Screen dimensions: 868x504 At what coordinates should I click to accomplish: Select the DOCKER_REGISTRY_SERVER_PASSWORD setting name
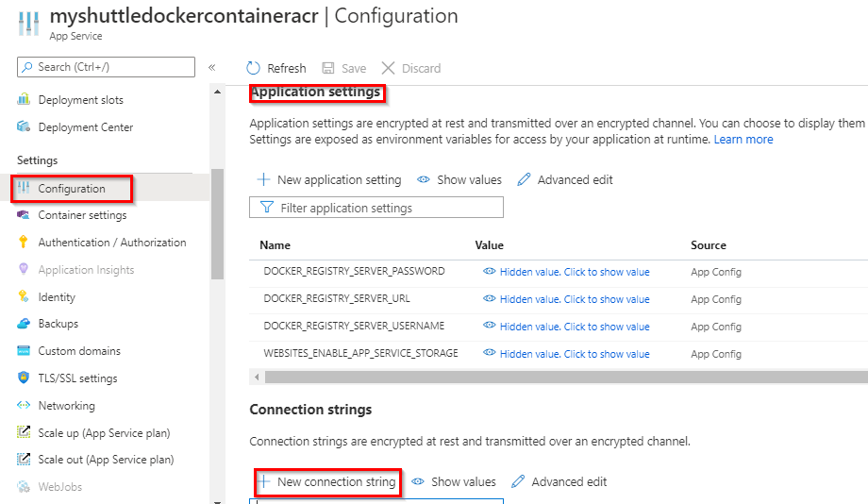coord(355,271)
